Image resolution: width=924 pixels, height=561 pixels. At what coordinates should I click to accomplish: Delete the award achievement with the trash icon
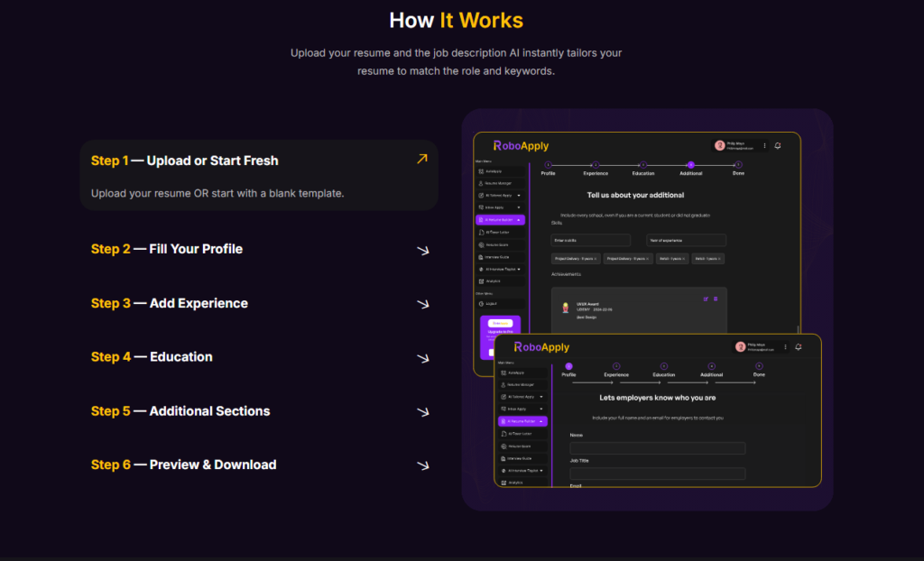[x=716, y=299]
